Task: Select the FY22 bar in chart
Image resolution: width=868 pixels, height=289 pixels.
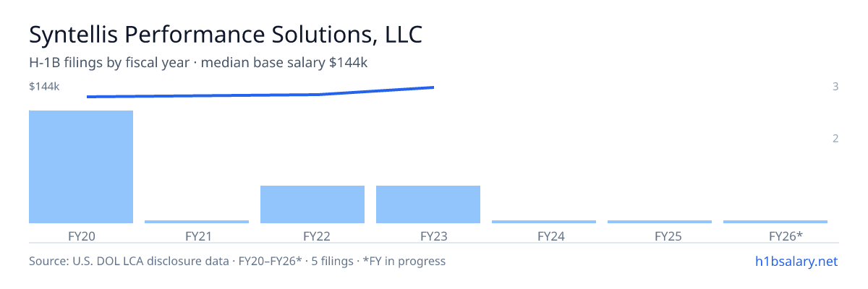Action: 312,204
